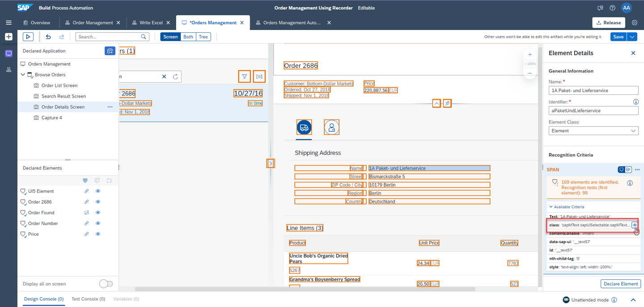
Task: Click the broken link icon for Order Found
Action: point(87,213)
